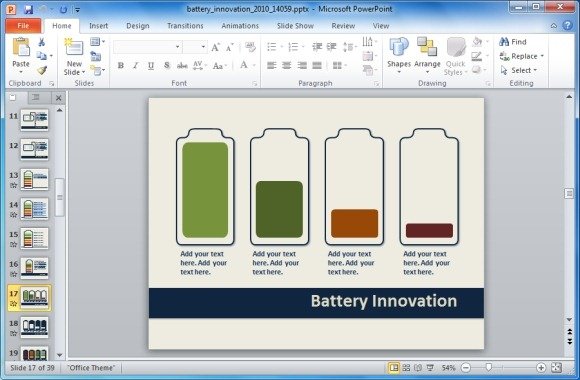580x380 pixels.
Task: Close the slides thumbnail pane
Action: pyautogui.click(x=58, y=98)
